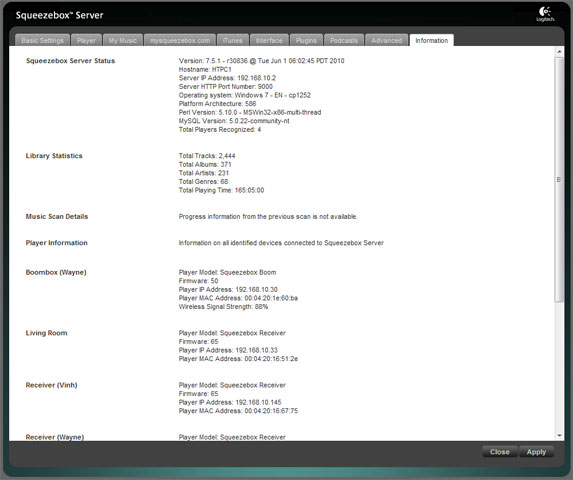Image resolution: width=573 pixels, height=480 pixels.
Task: Switch to the Player tab
Action: tap(86, 40)
